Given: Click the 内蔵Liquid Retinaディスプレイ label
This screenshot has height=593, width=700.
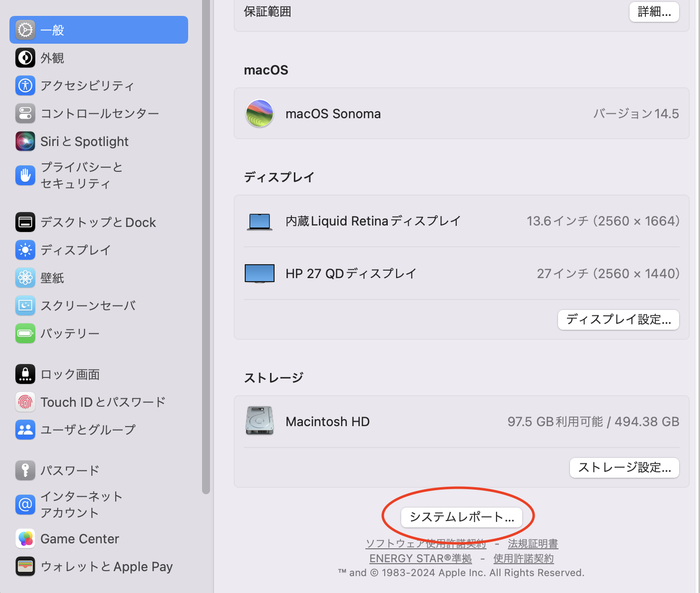Looking at the screenshot, I should click(x=373, y=221).
